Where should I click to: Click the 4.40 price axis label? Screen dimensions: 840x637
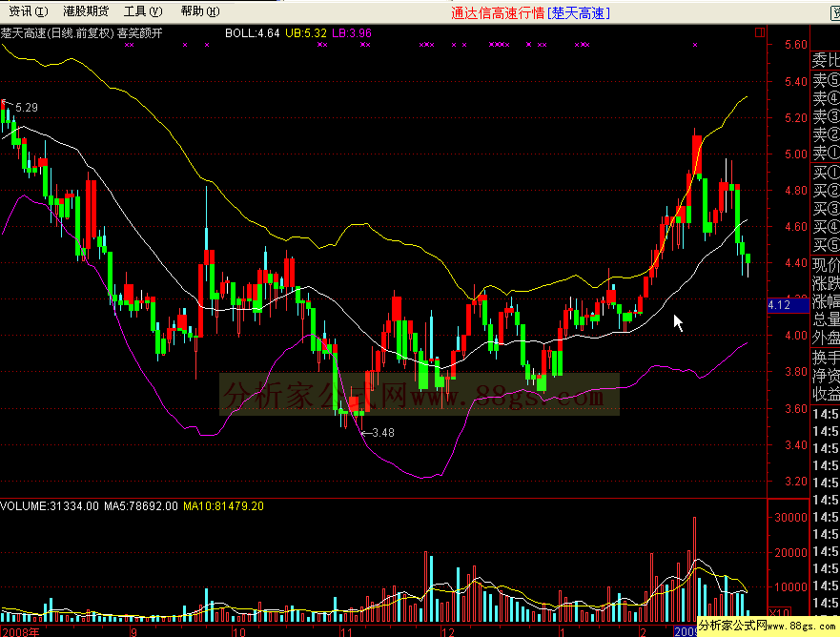(x=795, y=263)
